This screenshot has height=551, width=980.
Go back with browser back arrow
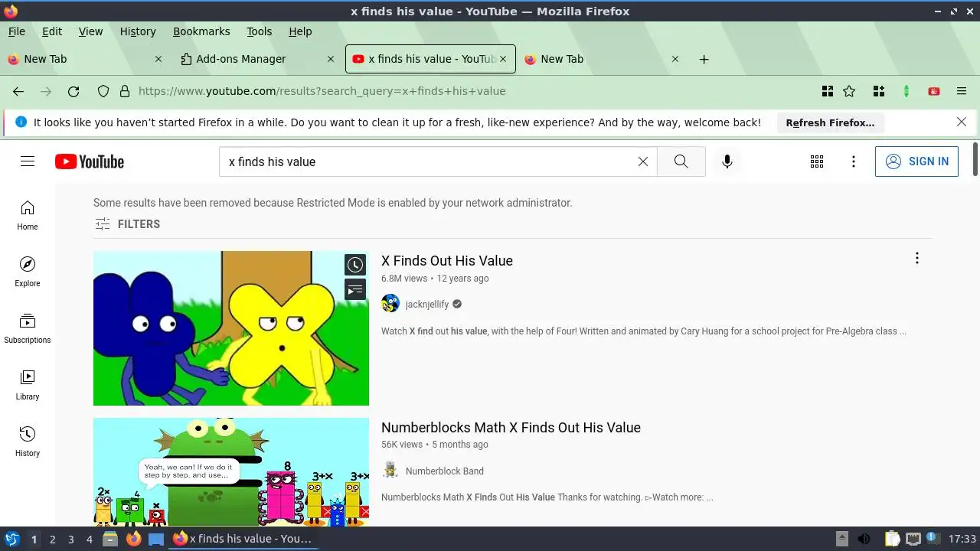pyautogui.click(x=18, y=91)
